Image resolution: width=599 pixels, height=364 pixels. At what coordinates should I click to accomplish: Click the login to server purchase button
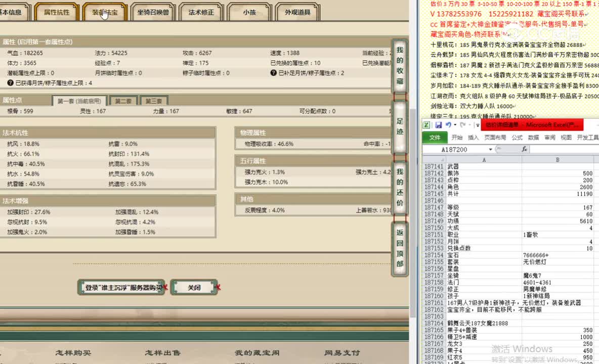click(x=122, y=287)
